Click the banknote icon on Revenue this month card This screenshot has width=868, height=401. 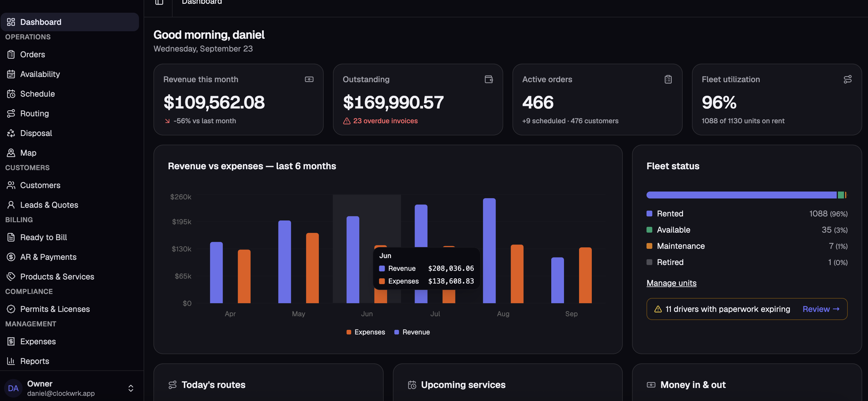(309, 80)
